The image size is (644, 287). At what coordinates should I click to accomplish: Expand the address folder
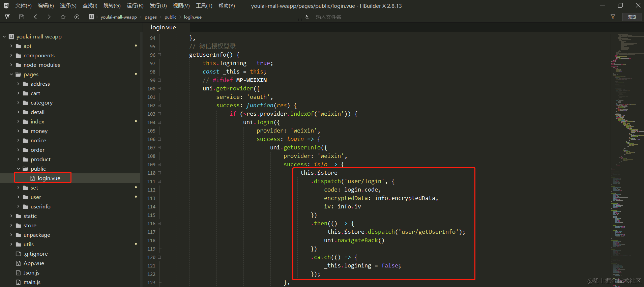coord(18,84)
